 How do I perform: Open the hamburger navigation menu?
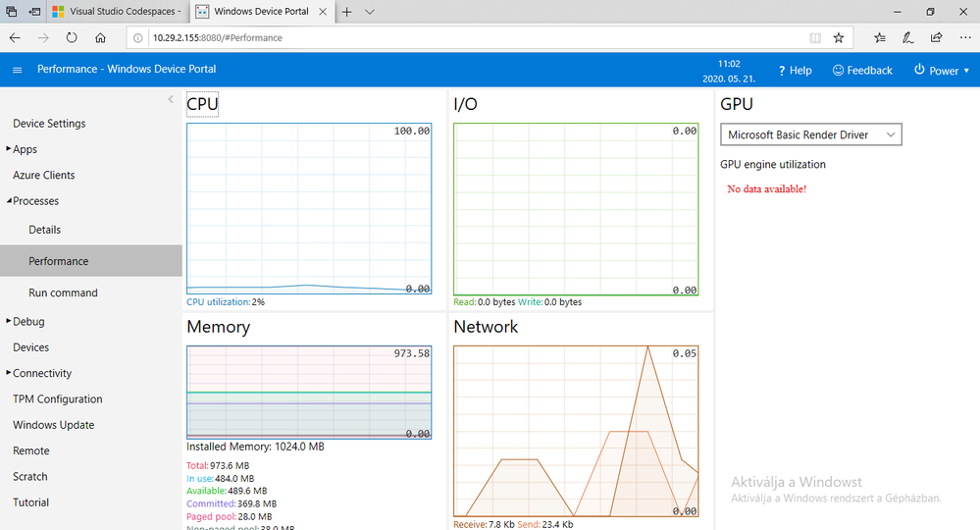18,70
